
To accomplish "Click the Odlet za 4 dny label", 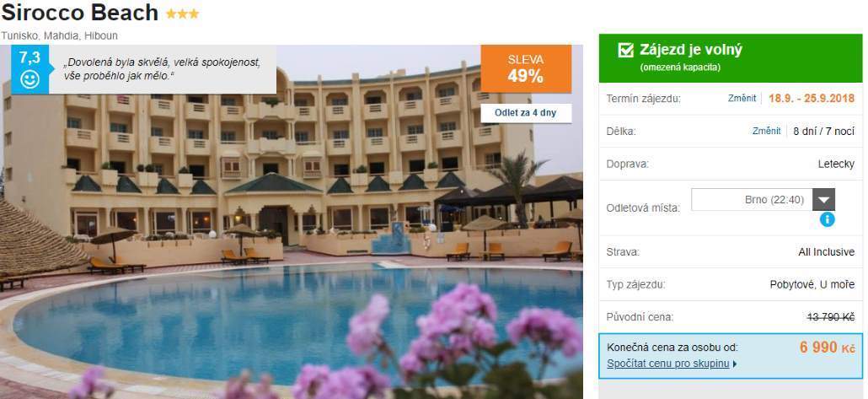I will click(525, 113).
